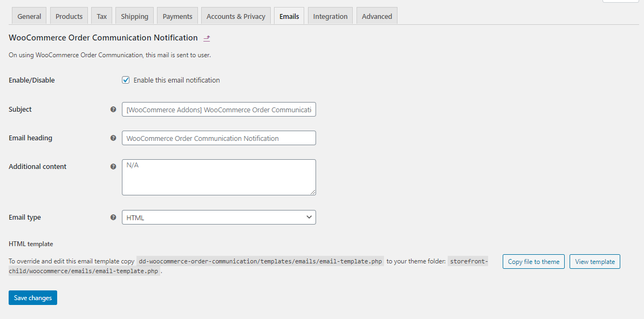This screenshot has height=319, width=644.
Task: Open the Payments tab
Action: click(177, 16)
